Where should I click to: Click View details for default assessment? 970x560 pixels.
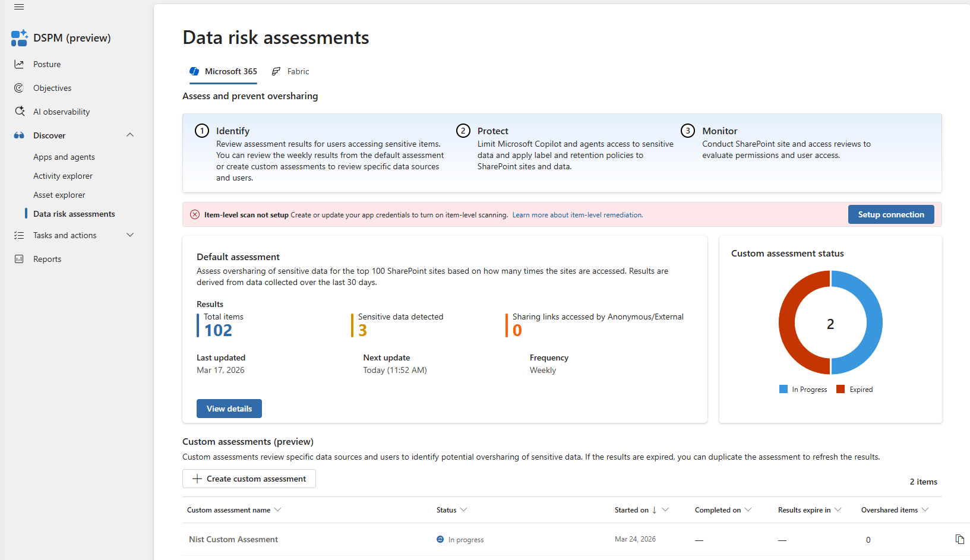pyautogui.click(x=229, y=409)
